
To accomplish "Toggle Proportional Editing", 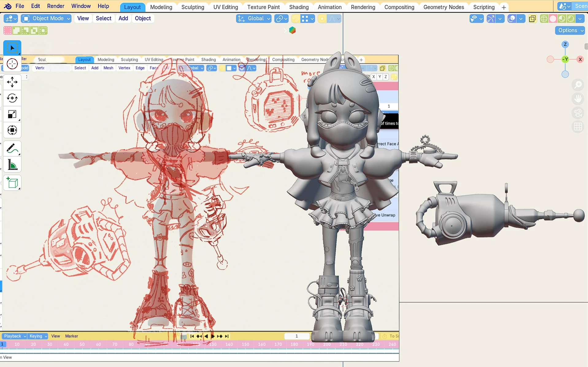I will click(322, 19).
